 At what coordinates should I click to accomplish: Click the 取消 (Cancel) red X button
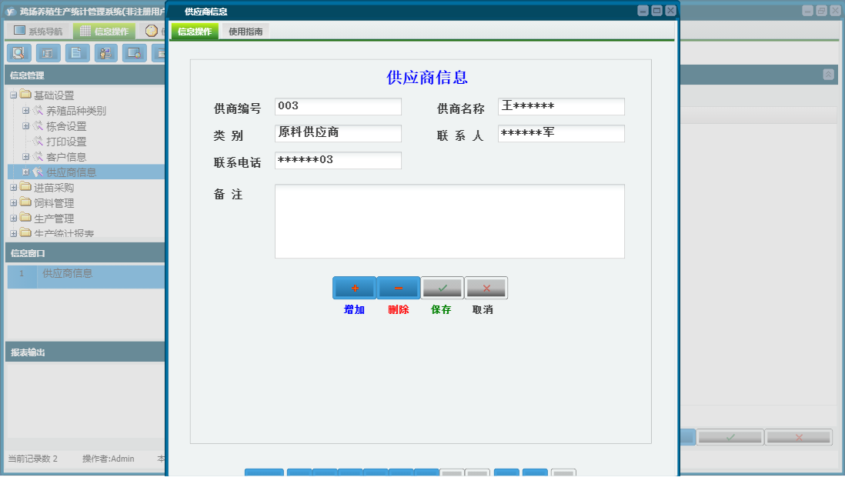[x=486, y=287]
